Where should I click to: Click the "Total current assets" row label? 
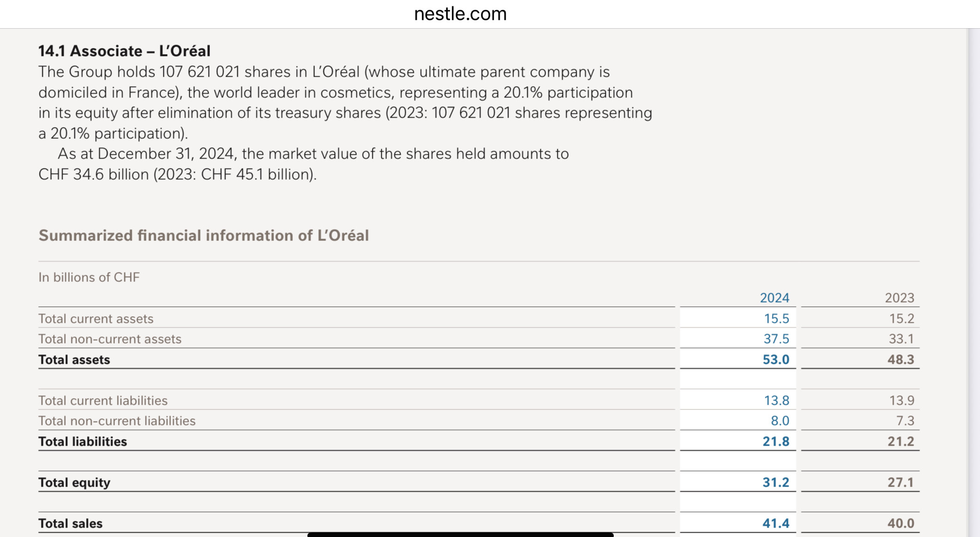[96, 319]
